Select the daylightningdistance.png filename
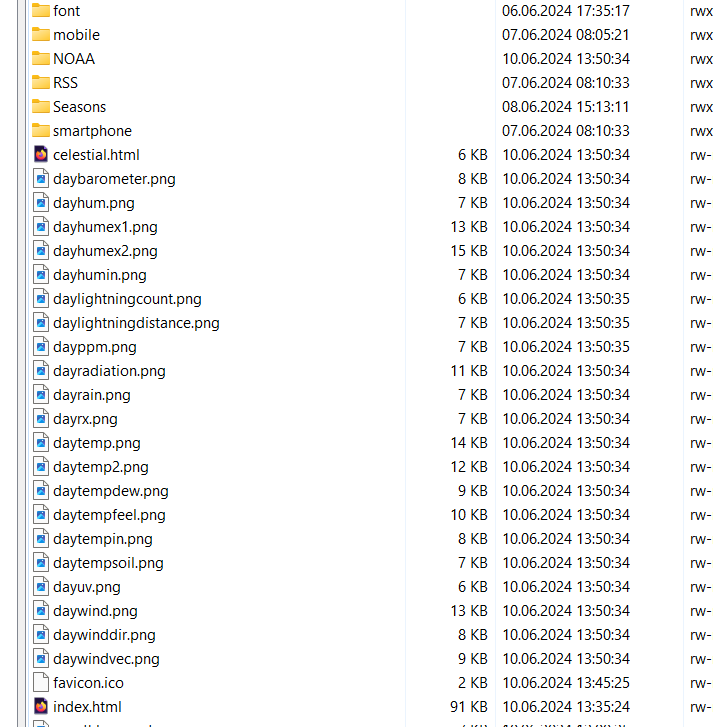This screenshot has width=713, height=727. (136, 322)
